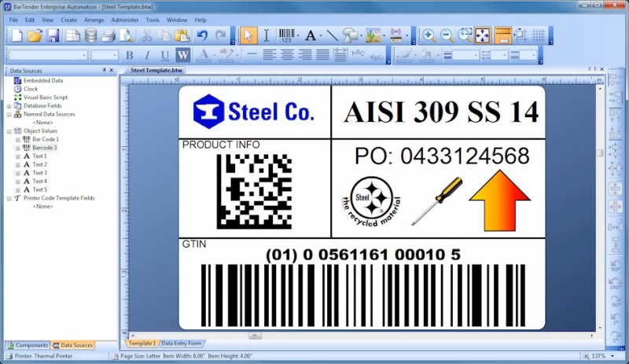Choose the text object tool
Viewport: 629px width, 364px height.
[311, 35]
